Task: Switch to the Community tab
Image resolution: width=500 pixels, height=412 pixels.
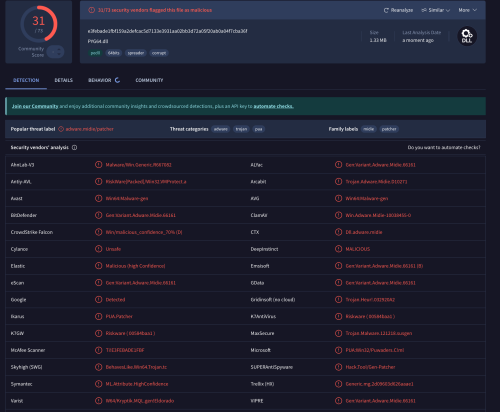Action: click(149, 80)
